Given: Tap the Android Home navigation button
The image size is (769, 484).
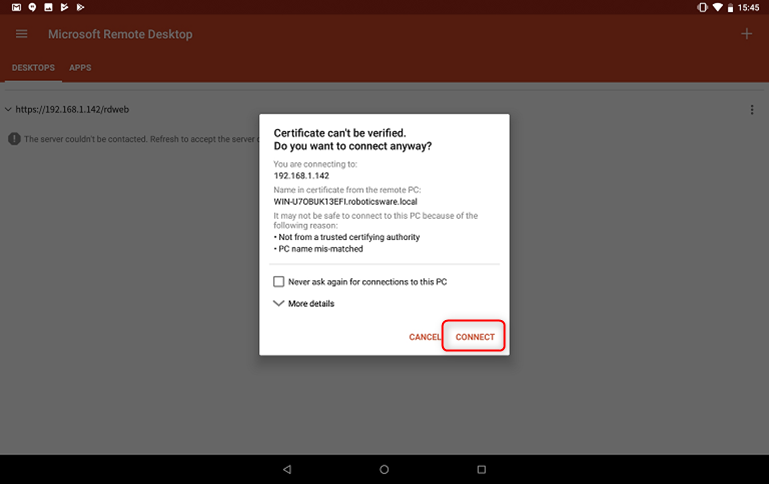Looking at the screenshot, I should (384, 469).
